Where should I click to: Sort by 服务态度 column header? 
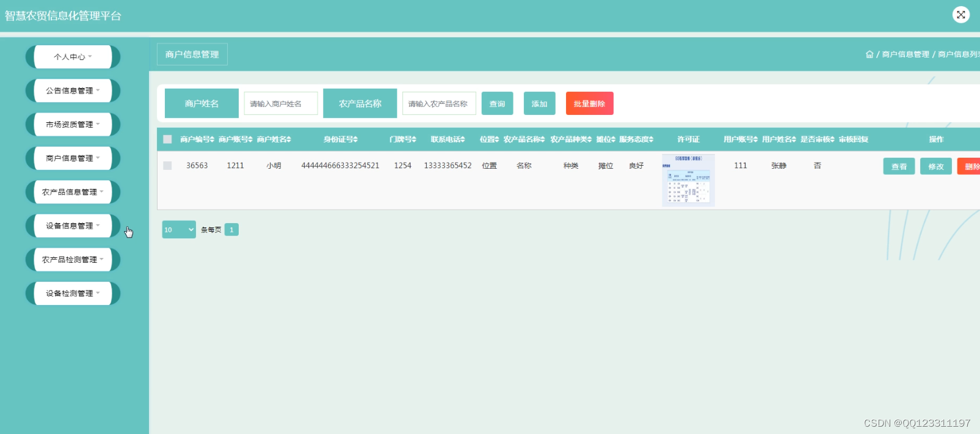pos(637,139)
